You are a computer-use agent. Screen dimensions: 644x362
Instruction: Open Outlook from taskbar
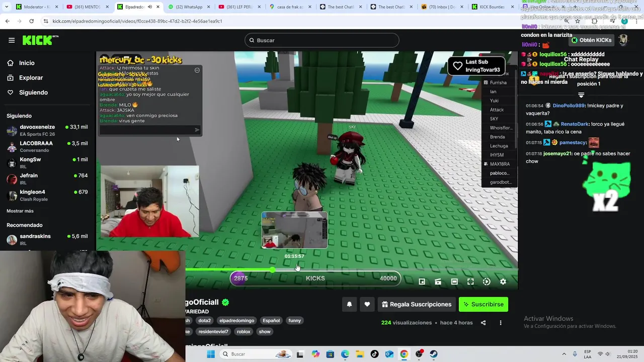(389, 354)
